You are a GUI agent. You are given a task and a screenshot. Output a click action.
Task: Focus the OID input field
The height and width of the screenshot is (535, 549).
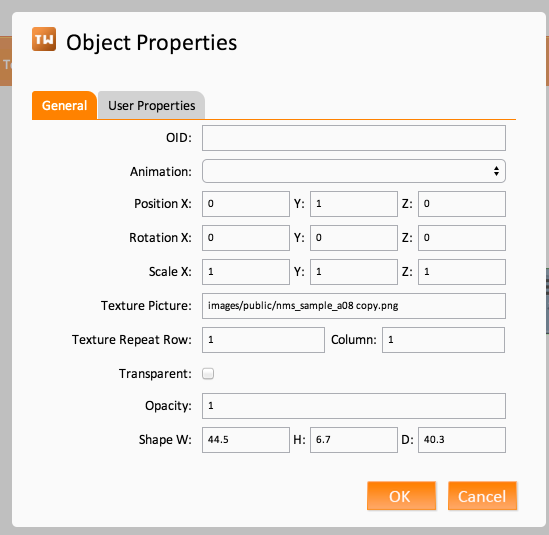tap(354, 138)
